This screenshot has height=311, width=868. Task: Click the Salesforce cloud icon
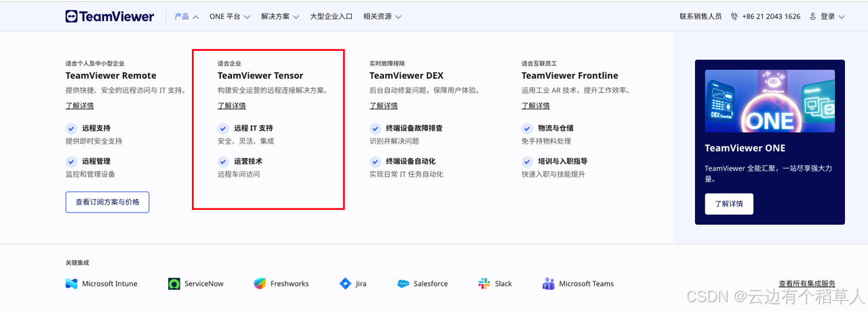(x=403, y=284)
